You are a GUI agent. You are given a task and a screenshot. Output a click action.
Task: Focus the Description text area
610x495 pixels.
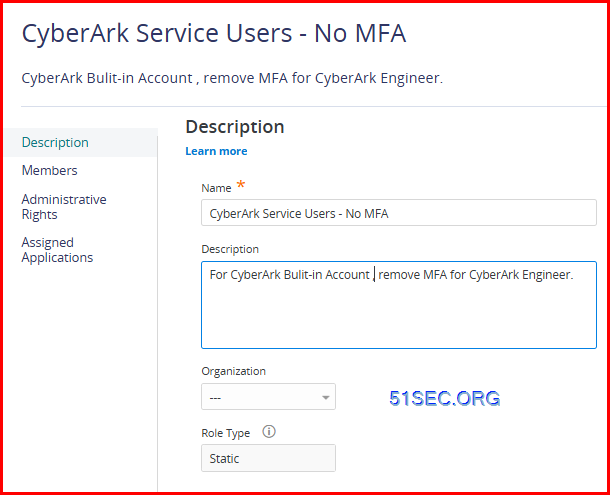398,305
